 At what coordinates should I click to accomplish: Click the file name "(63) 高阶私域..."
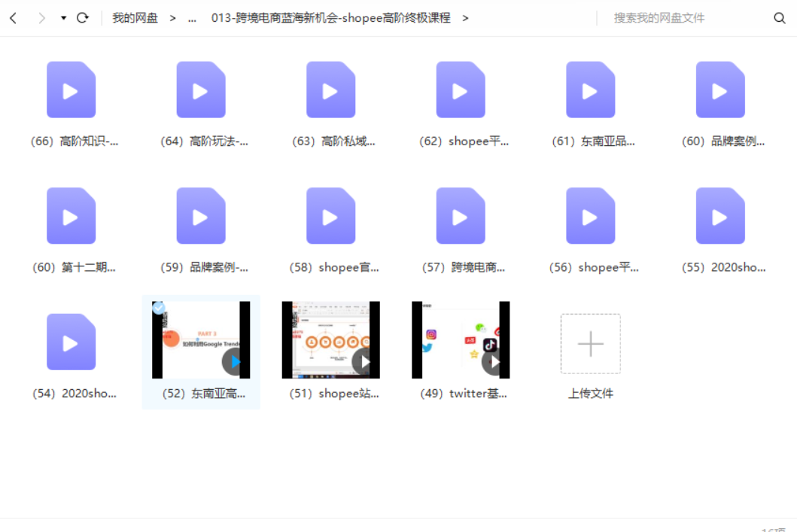[x=333, y=141]
